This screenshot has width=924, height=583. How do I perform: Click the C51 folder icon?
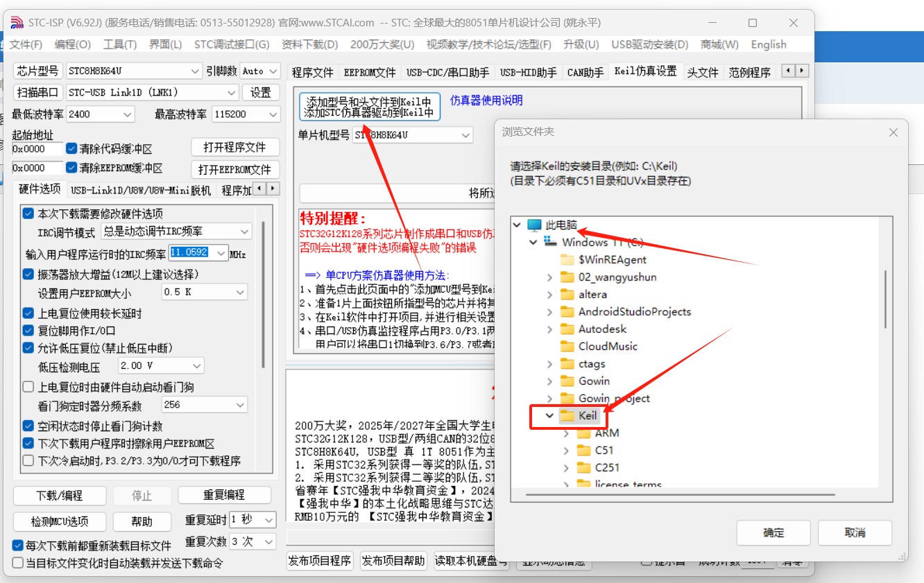click(x=584, y=450)
